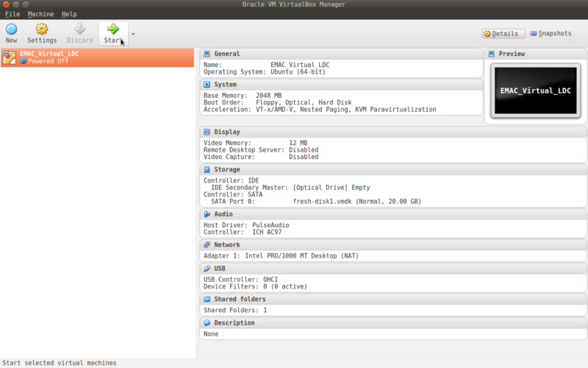The width and height of the screenshot is (588, 368).
Task: Click the Name value EMAC_Virtual_LDC
Action: [300, 65]
